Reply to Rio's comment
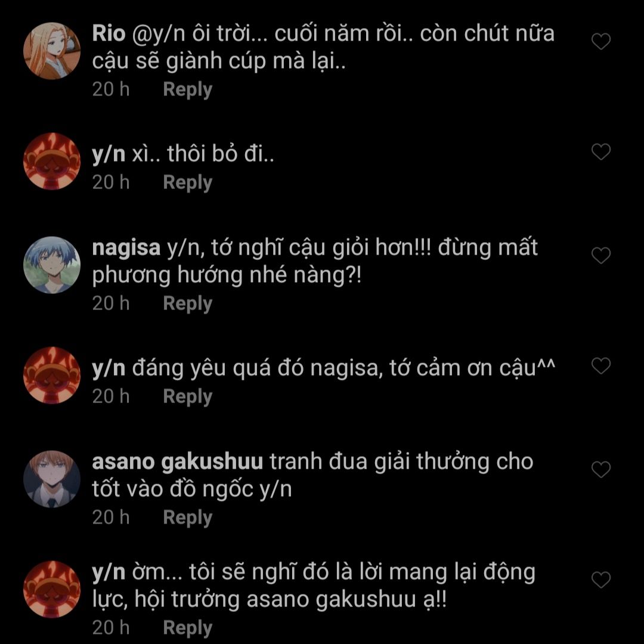This screenshot has width=644, height=644. pos(188,90)
